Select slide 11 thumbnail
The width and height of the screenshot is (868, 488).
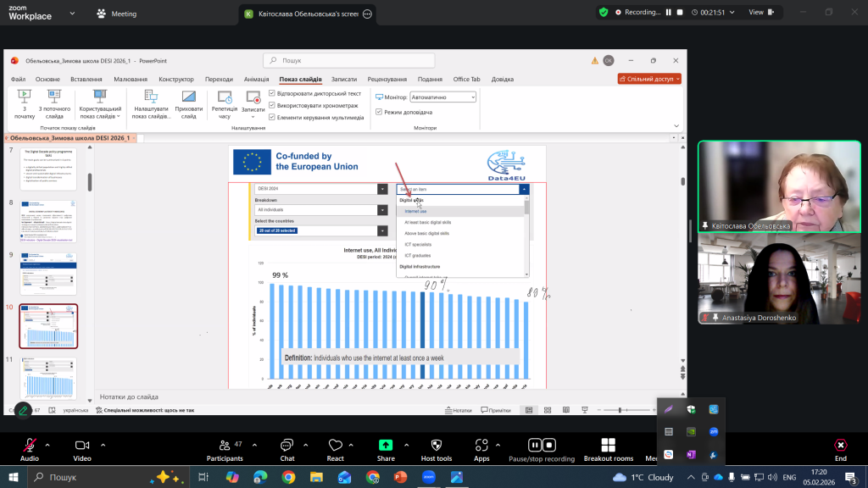pyautogui.click(x=48, y=377)
